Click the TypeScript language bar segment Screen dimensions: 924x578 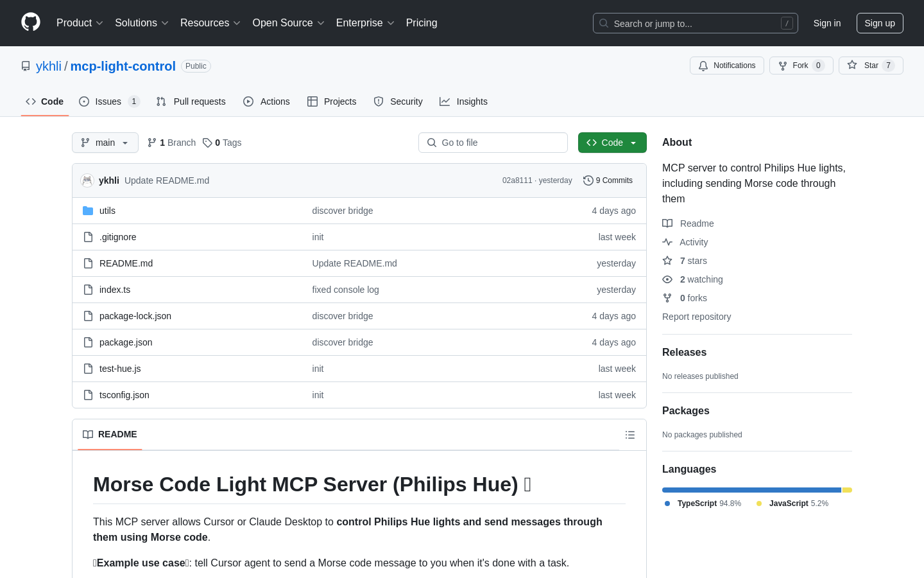(751, 490)
